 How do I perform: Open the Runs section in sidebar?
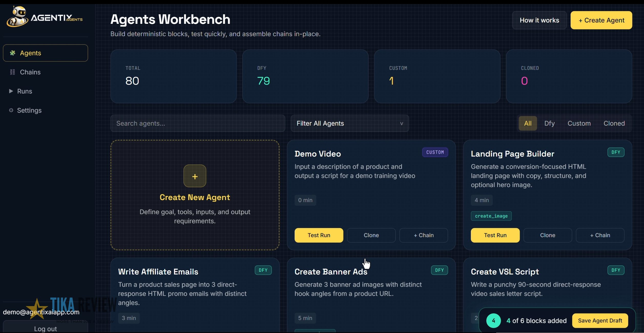coord(45,91)
